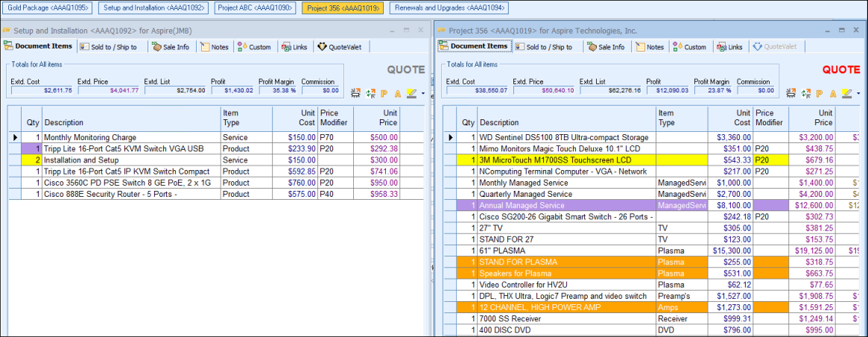Open QuoteValet tab in Setup and Installation window
Image resolution: width=868 pixels, height=337 pixels.
[339, 47]
